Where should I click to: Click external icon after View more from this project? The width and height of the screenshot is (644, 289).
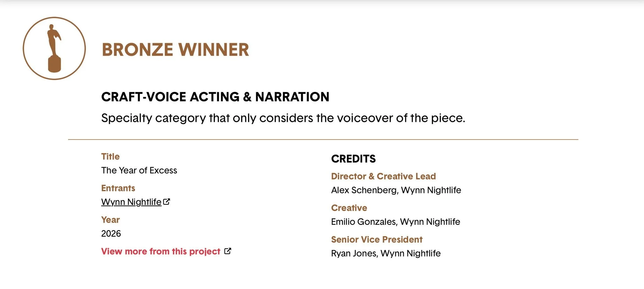[x=228, y=251]
